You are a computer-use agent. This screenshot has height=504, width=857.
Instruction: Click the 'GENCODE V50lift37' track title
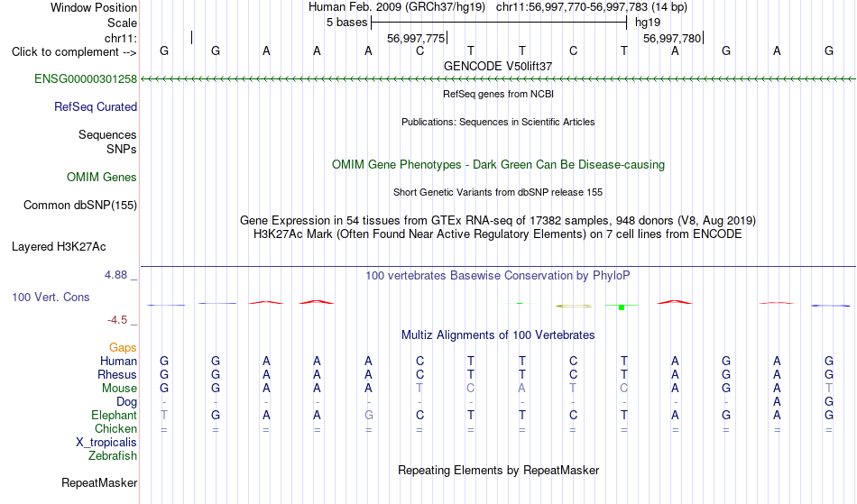(498, 66)
